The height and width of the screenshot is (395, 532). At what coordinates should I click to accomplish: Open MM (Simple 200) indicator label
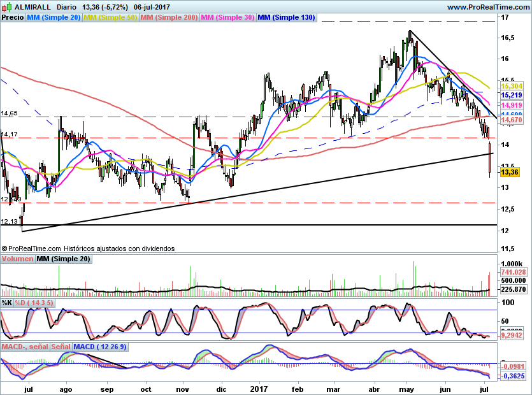pyautogui.click(x=169, y=18)
